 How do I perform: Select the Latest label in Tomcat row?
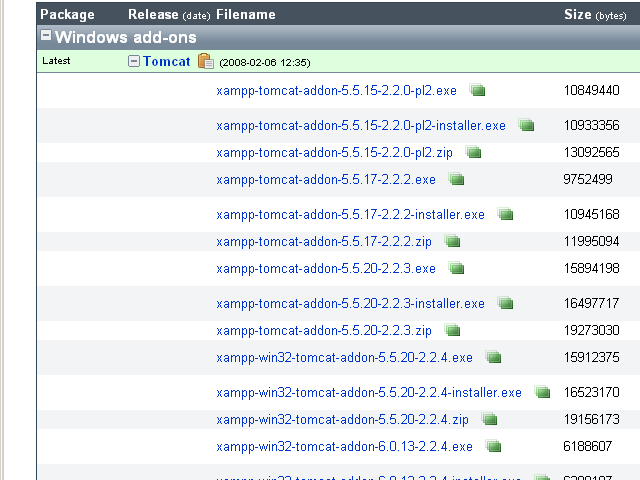(56, 61)
